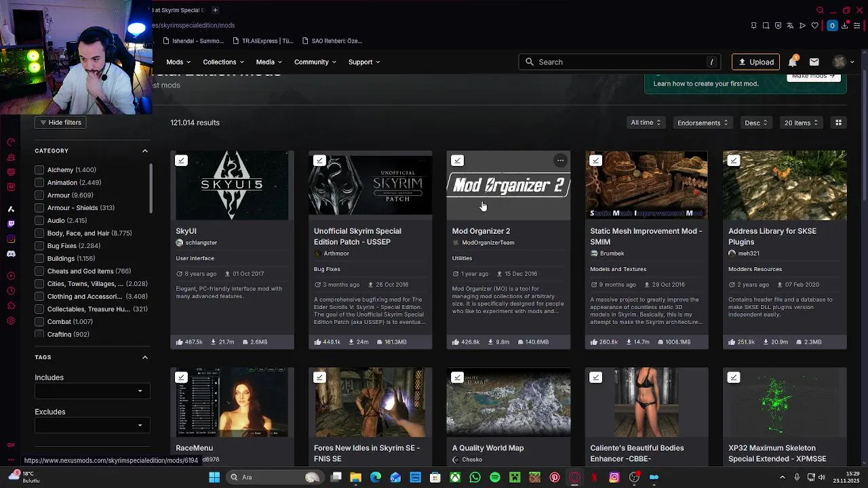Toggle the tracked checkmark on SkyUI card
This screenshot has height=488, width=868.
pos(181,161)
